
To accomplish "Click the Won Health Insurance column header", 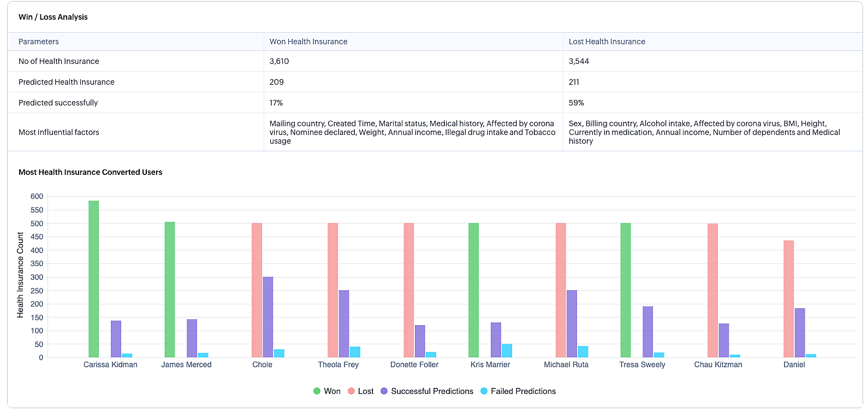I will (x=308, y=42).
